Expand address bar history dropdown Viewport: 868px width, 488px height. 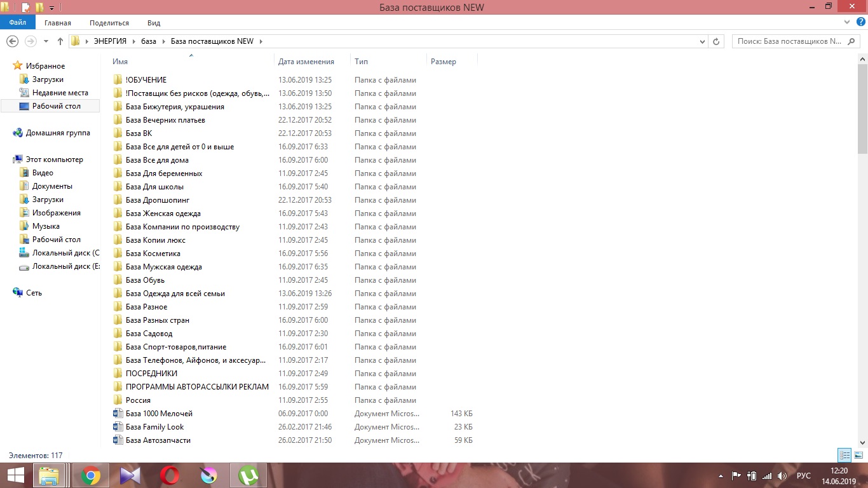702,41
